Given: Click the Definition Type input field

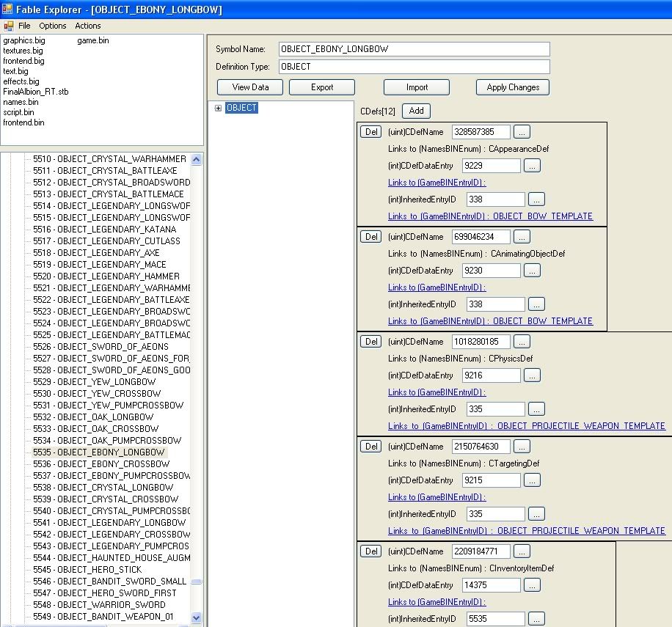Looking at the screenshot, I should [x=414, y=67].
